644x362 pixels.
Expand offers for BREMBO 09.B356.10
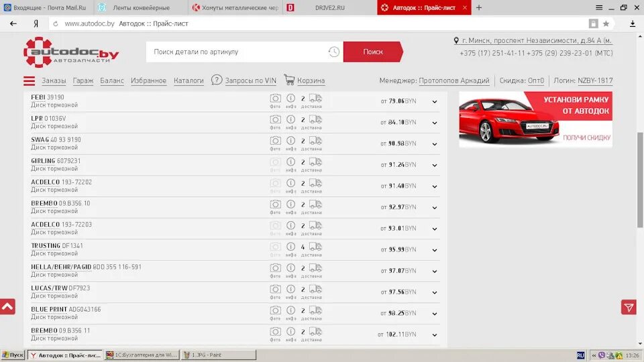pos(435,208)
